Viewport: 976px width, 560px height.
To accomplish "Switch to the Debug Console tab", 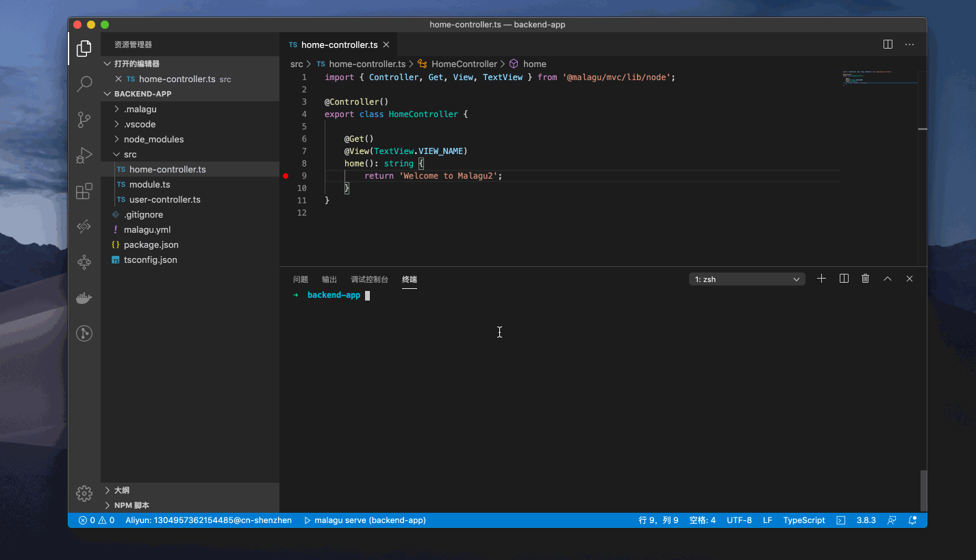I will [x=369, y=279].
